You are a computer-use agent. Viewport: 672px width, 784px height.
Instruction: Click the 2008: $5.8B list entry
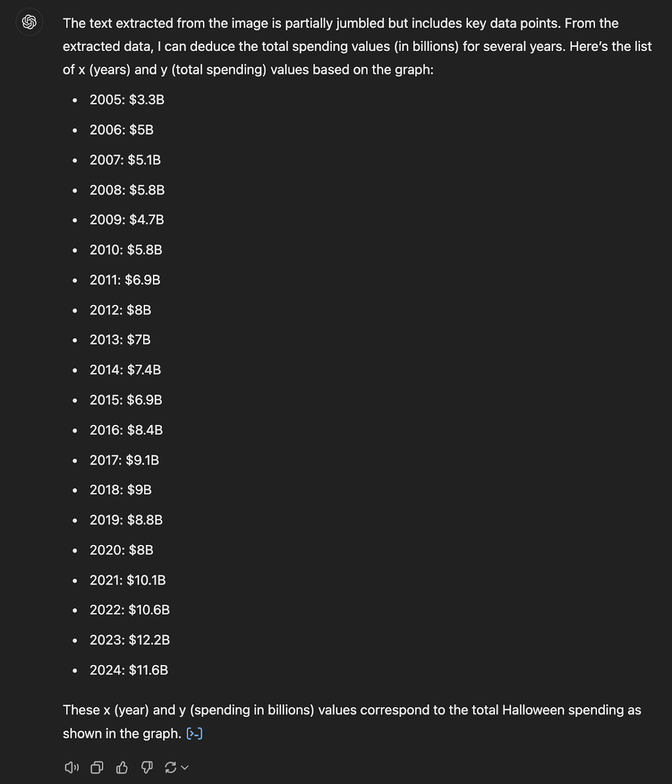(x=127, y=190)
